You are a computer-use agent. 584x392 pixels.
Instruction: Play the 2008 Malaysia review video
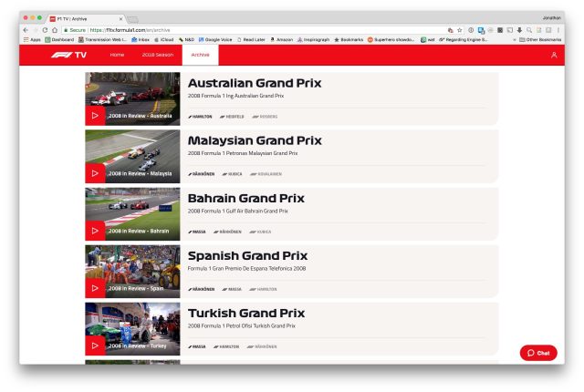[x=95, y=173]
